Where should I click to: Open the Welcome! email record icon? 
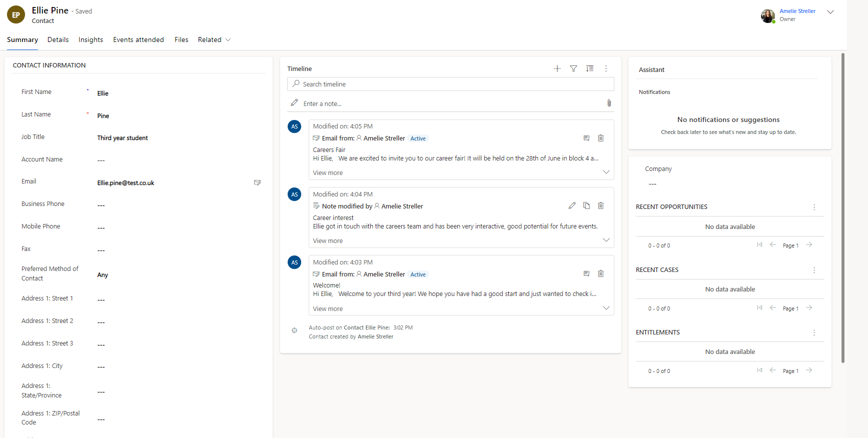(x=586, y=273)
